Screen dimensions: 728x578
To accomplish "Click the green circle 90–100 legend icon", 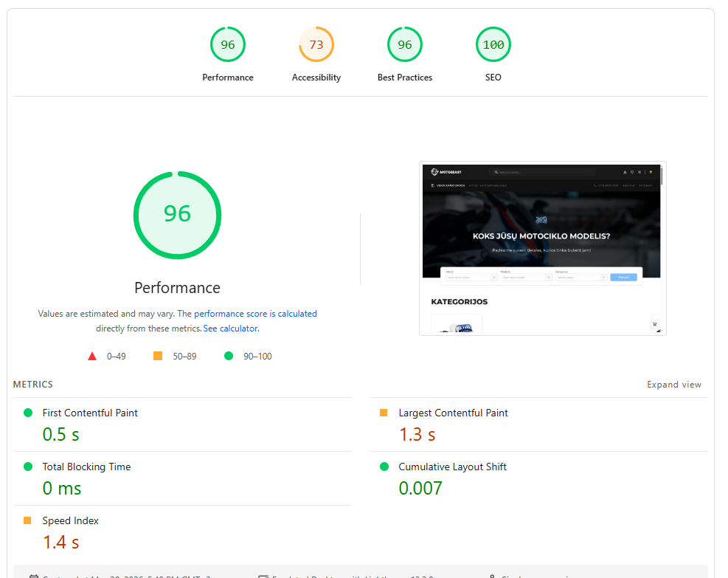I will [229, 356].
